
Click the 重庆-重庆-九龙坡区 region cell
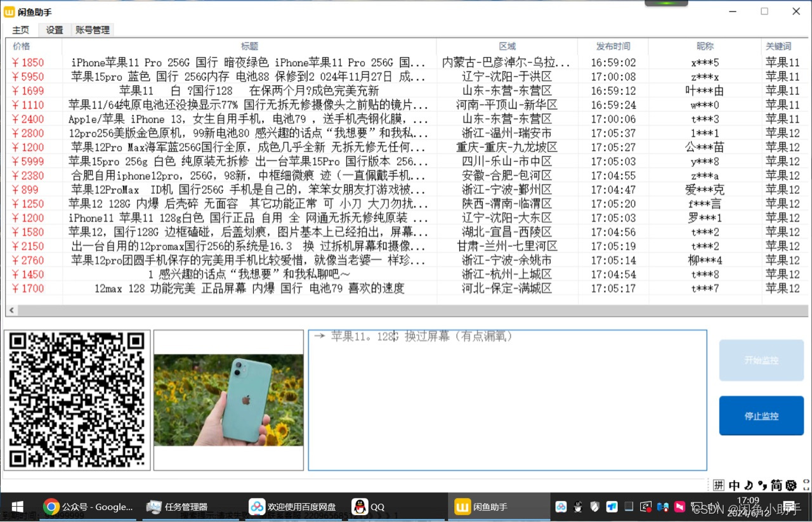point(507,147)
